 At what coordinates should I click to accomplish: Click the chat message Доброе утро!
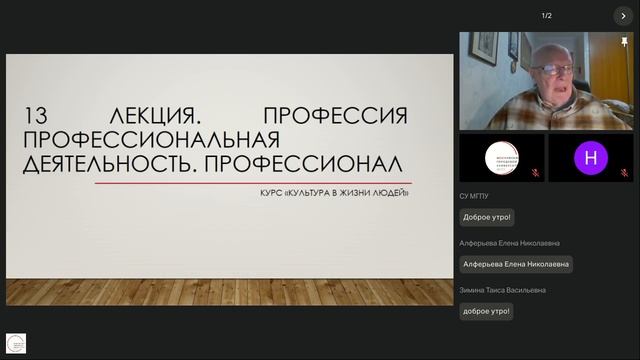(487, 217)
